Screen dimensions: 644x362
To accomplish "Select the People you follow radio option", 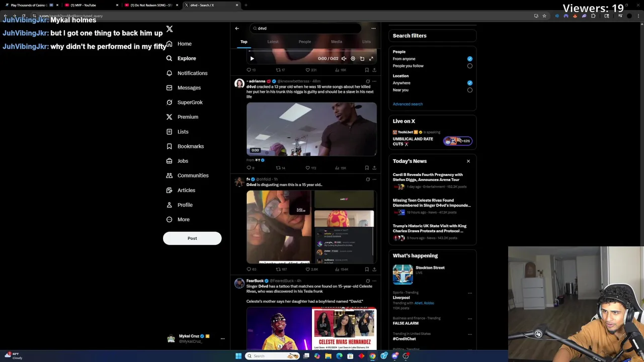I will point(469,66).
